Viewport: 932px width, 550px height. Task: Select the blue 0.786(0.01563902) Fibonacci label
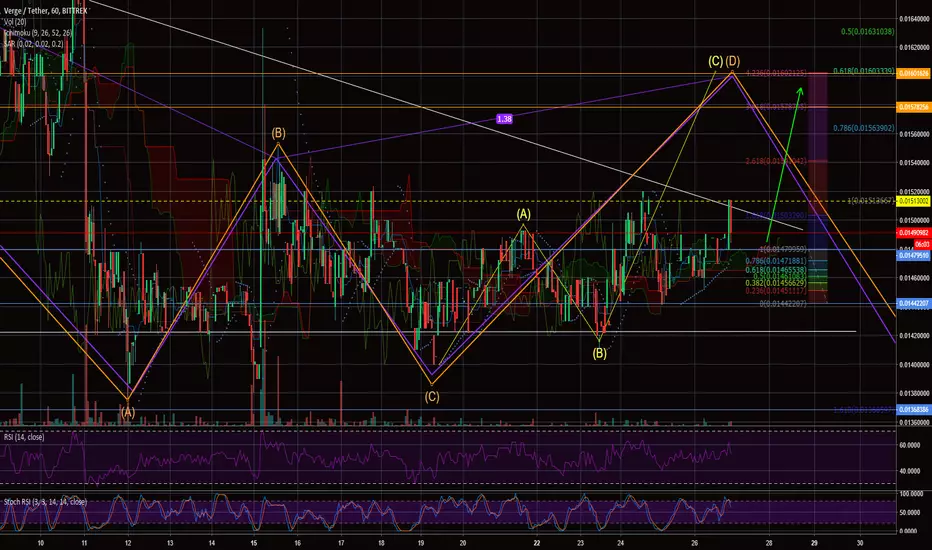863,128
